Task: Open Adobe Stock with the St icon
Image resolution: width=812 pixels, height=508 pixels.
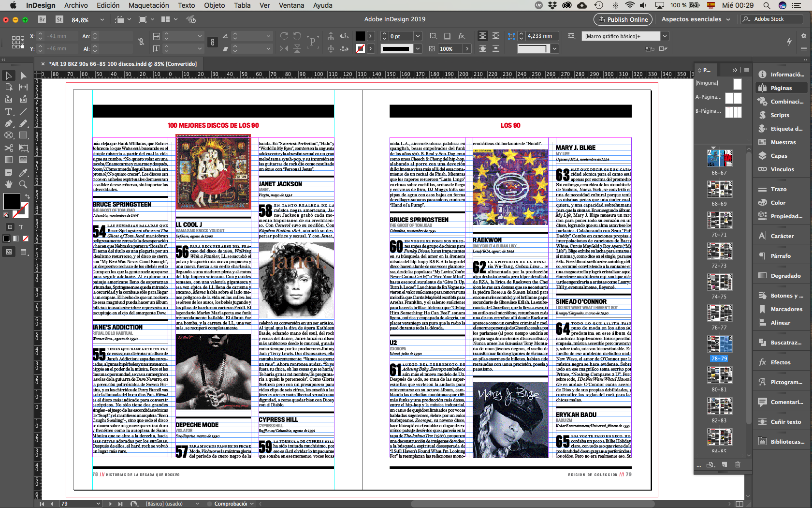Action: [x=59, y=20]
